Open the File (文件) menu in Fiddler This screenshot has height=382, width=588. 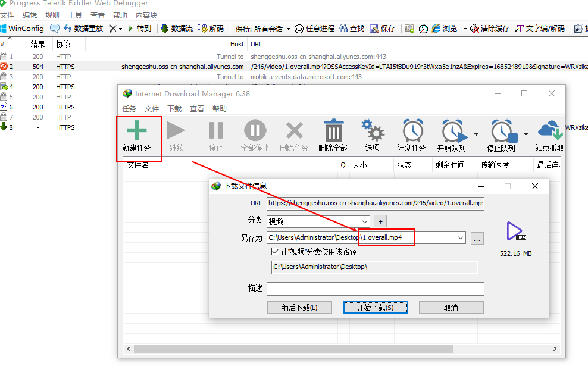7,15
